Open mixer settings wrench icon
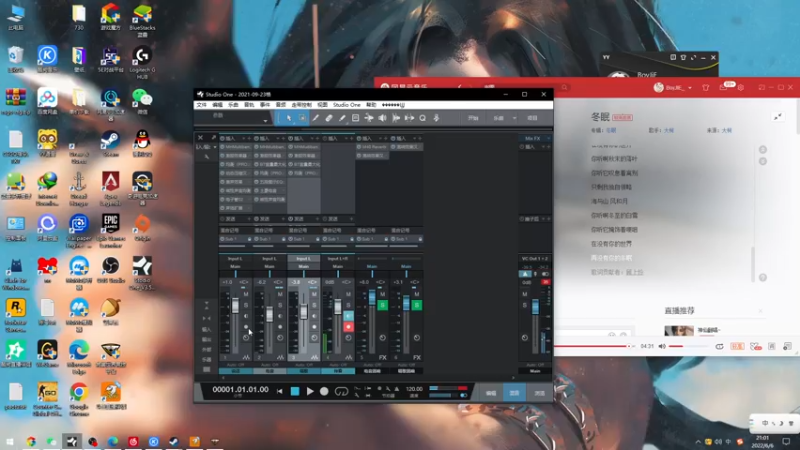The image size is (800, 450). tap(207, 157)
